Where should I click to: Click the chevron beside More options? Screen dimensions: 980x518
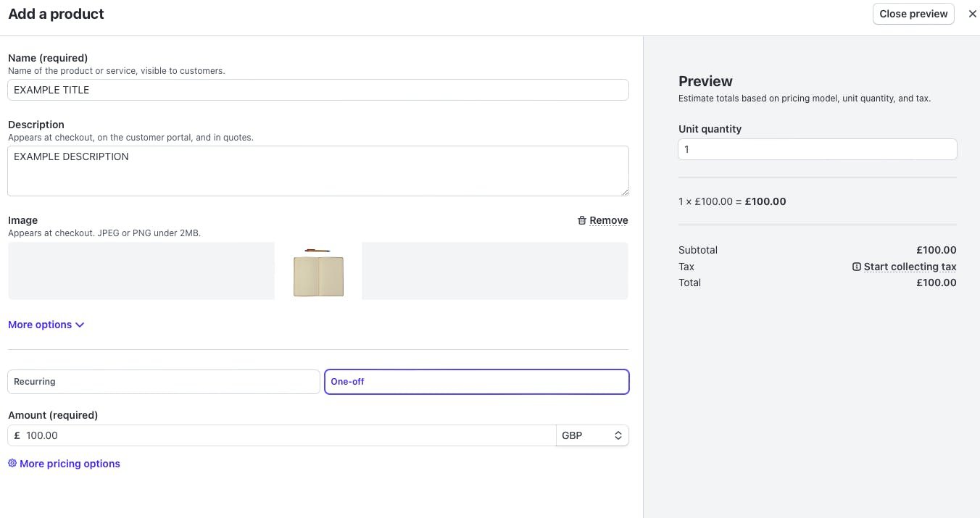click(x=80, y=325)
